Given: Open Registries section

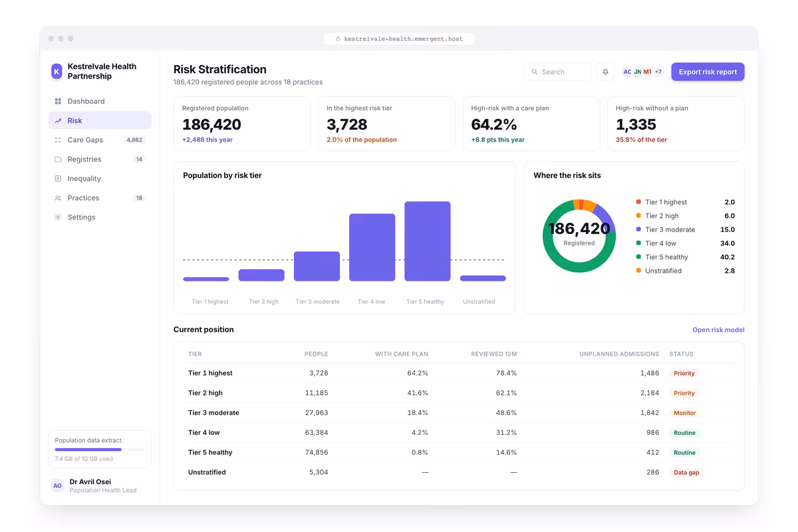Looking at the screenshot, I should click(100, 159).
